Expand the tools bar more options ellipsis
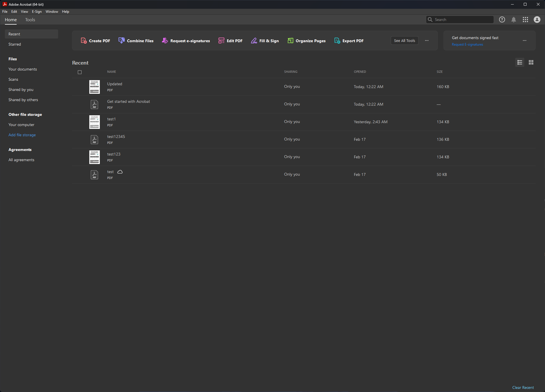 (x=426, y=41)
